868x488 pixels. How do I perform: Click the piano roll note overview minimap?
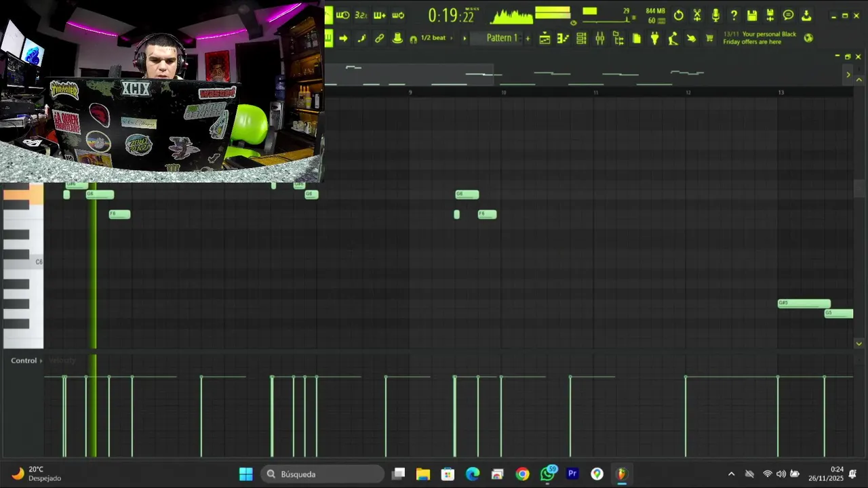click(583, 75)
